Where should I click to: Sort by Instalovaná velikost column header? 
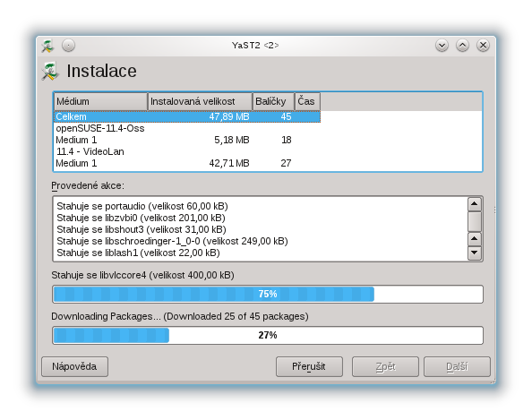coord(201,101)
